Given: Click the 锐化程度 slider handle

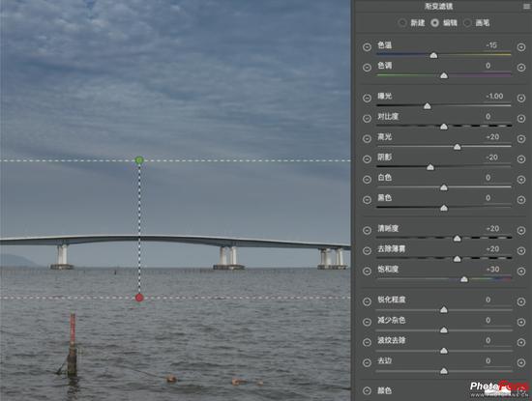Looking at the screenshot, I should pyautogui.click(x=444, y=310).
